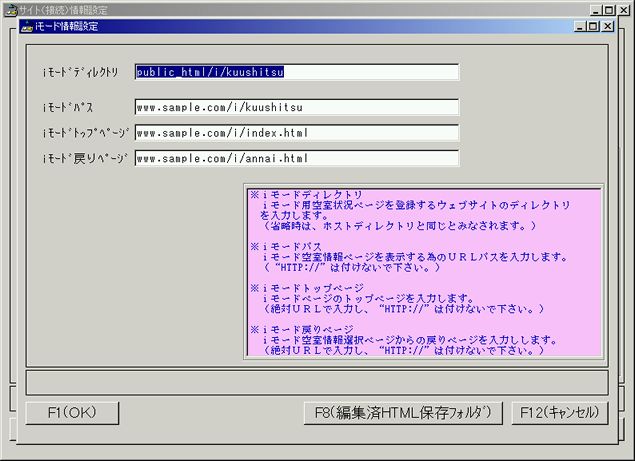Viewport: 635px width, 461px height.
Task: Click the iモードディレクトリ input field
Action: [x=297, y=72]
